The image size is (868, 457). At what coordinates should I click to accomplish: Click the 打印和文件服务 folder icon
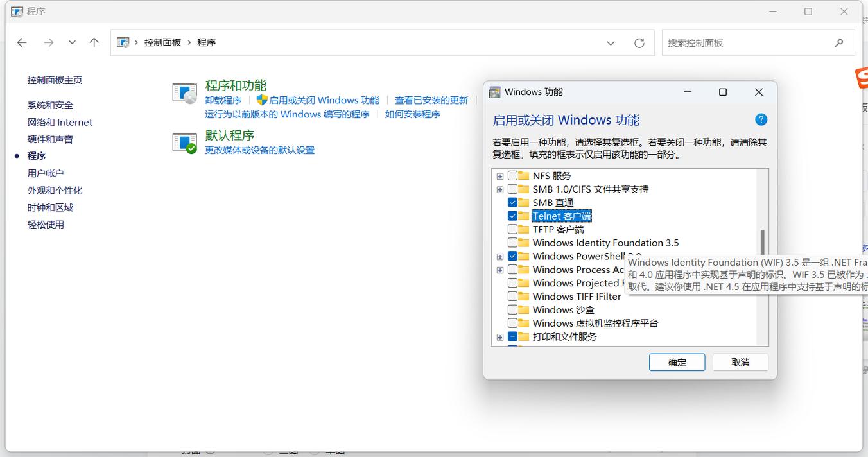(x=523, y=336)
